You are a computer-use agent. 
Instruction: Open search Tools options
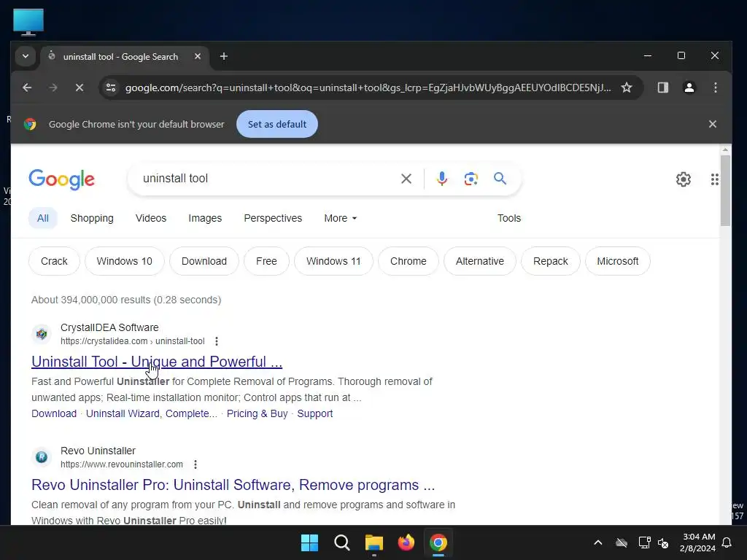pos(508,218)
